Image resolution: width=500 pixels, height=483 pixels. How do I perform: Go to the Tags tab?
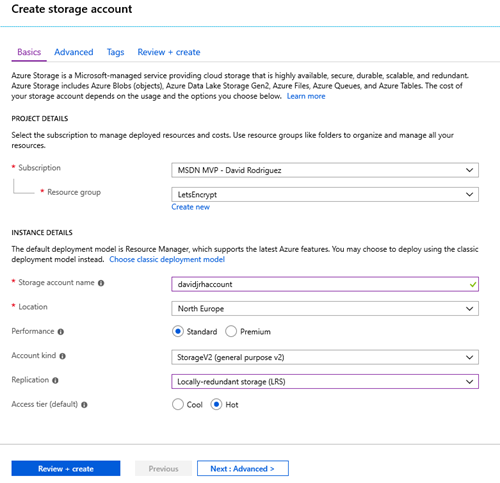click(x=115, y=52)
